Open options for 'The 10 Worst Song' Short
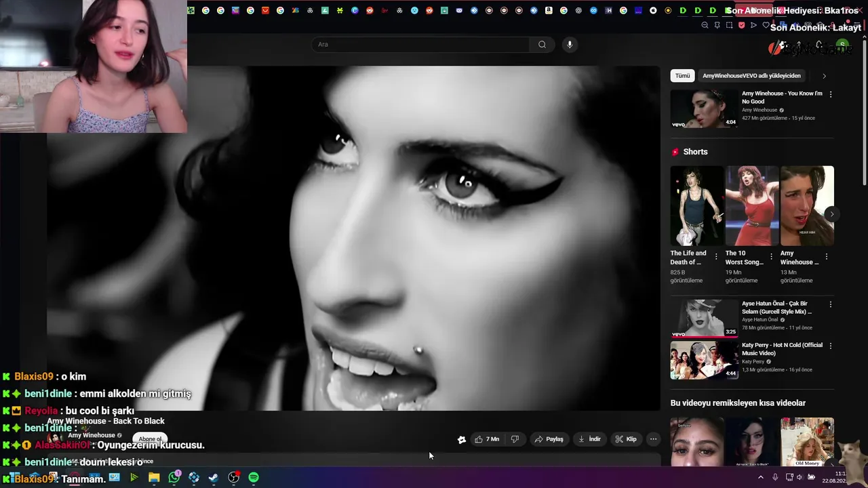This screenshot has height=488, width=868. coord(771,257)
